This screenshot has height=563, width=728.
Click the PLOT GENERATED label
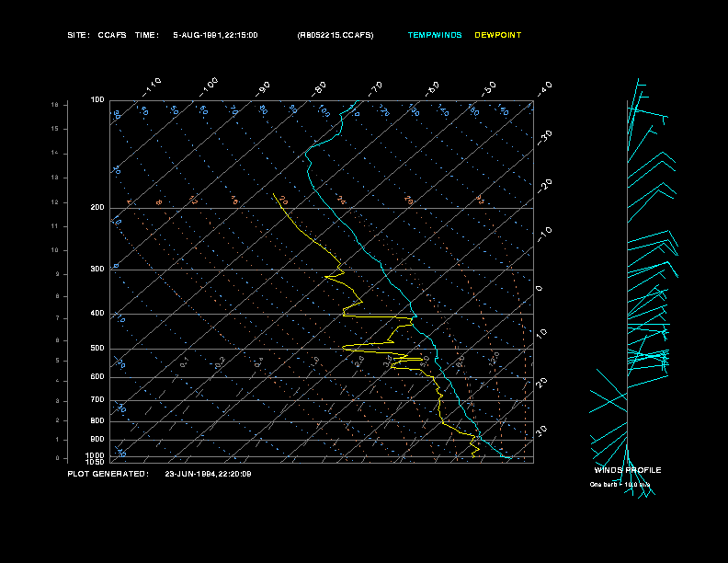108,474
